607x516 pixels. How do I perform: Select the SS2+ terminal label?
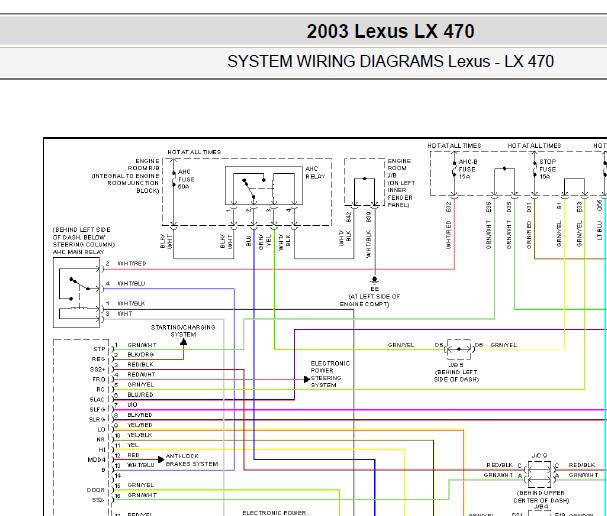tap(98, 369)
